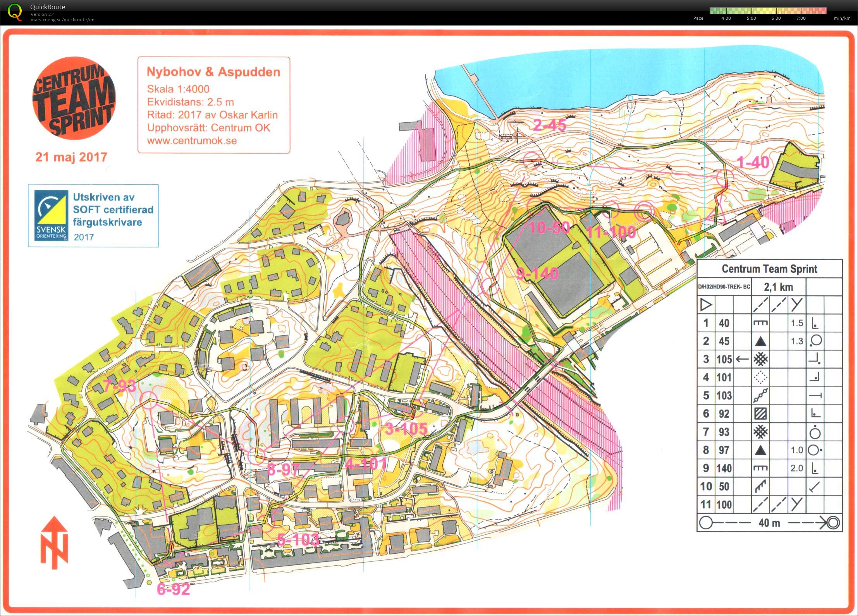
Task: Click the start triangle symbol in descriptions
Action: pos(706,304)
